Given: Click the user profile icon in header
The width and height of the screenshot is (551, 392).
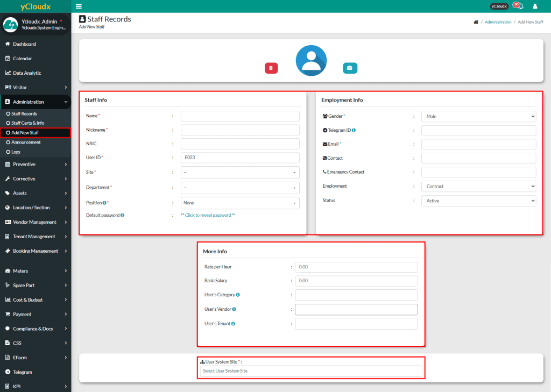Looking at the screenshot, I should pos(535,6).
